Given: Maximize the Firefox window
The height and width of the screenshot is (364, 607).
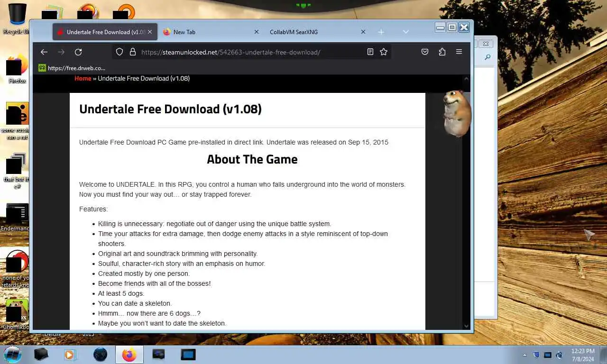Looking at the screenshot, I should 452,27.
